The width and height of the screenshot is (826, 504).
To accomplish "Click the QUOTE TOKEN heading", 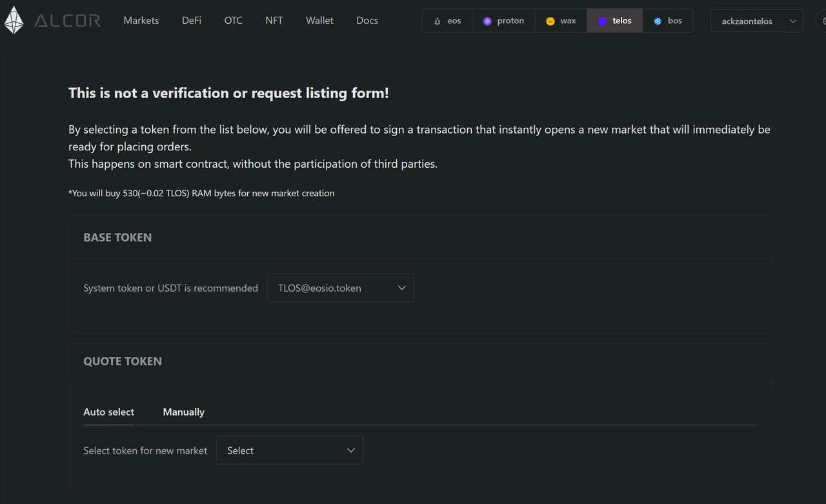I will pyautogui.click(x=123, y=361).
